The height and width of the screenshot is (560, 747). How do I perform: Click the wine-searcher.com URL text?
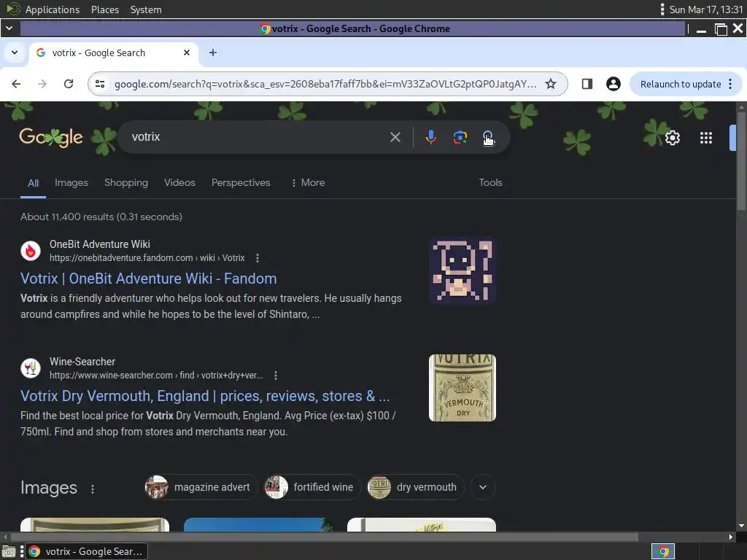156,376
